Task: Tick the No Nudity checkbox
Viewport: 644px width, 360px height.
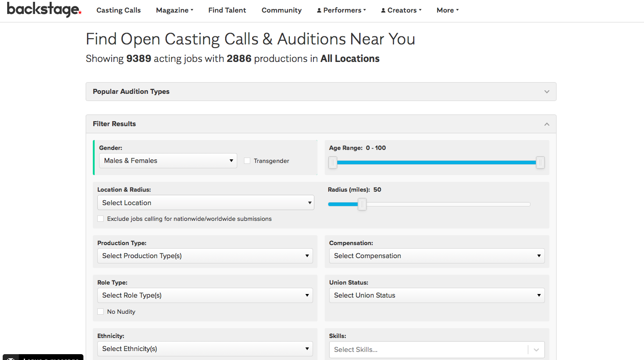Action: click(100, 312)
